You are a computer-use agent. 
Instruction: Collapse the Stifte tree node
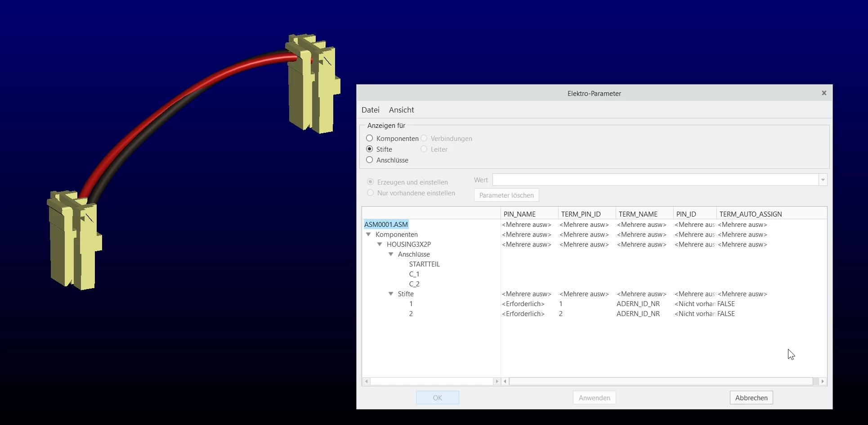pyautogui.click(x=391, y=294)
